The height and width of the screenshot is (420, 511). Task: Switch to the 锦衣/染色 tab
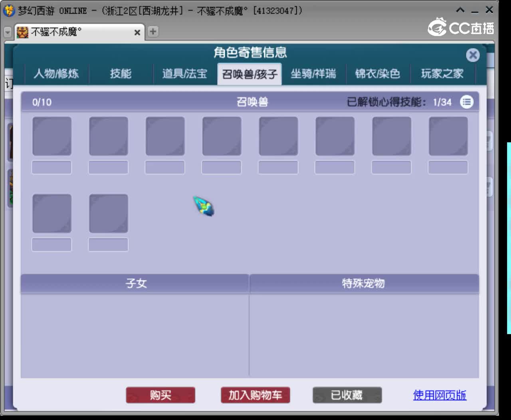point(378,74)
